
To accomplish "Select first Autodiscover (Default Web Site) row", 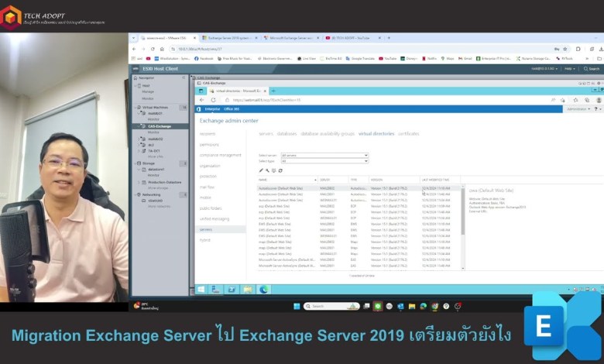I will tap(360, 188).
